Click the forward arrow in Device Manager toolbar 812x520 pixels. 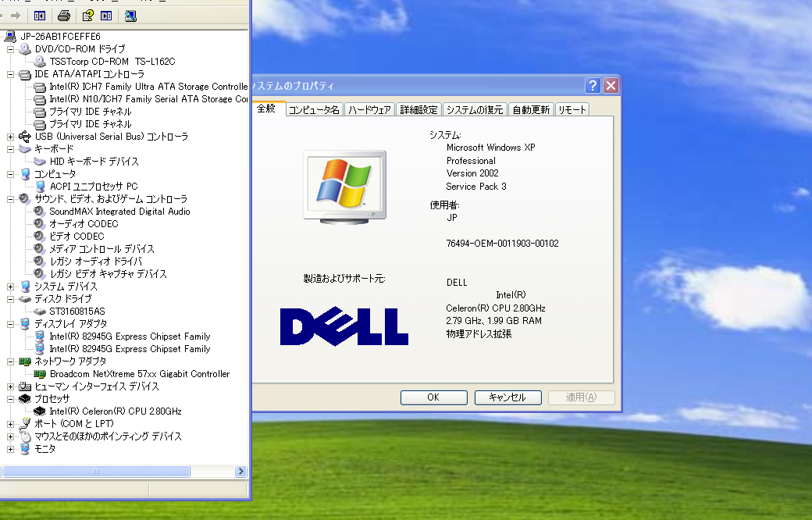tap(16, 16)
